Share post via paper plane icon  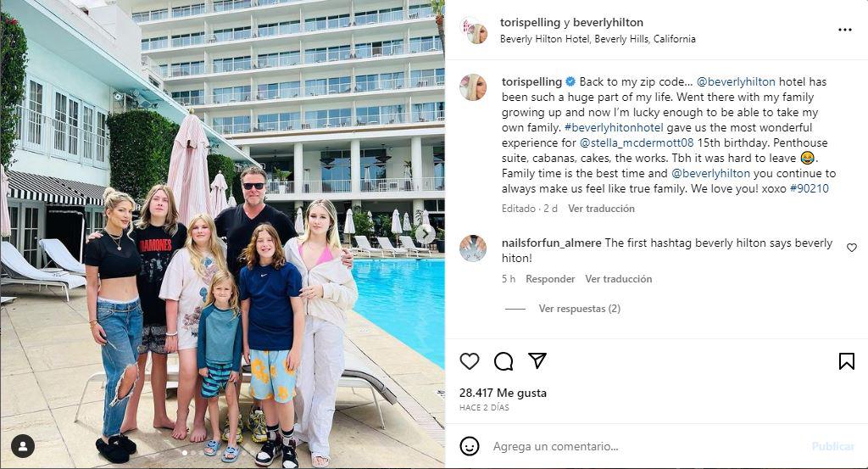(x=537, y=360)
